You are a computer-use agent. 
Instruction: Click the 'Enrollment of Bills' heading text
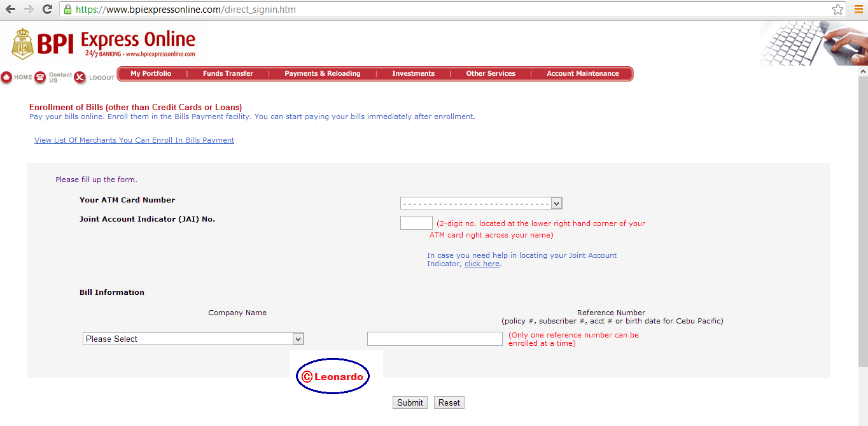(136, 107)
